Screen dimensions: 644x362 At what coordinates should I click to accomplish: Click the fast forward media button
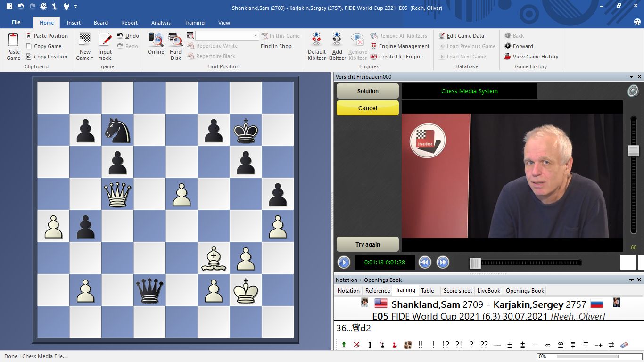tap(443, 263)
